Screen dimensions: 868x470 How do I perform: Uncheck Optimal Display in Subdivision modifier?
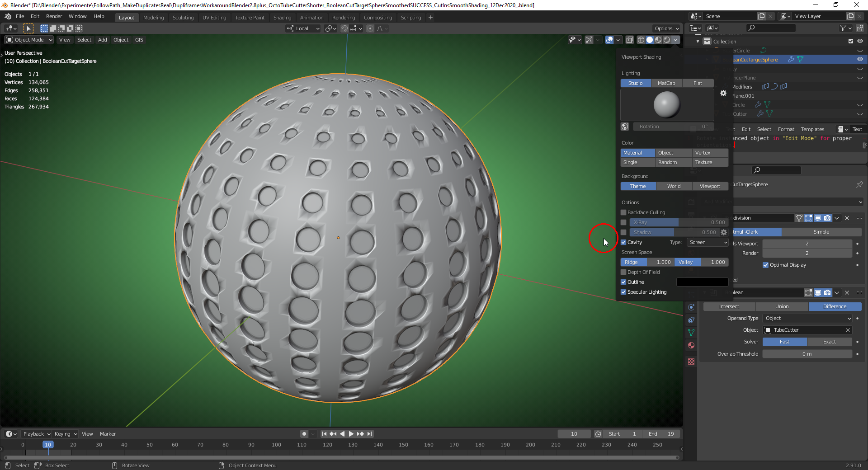[x=766, y=265]
